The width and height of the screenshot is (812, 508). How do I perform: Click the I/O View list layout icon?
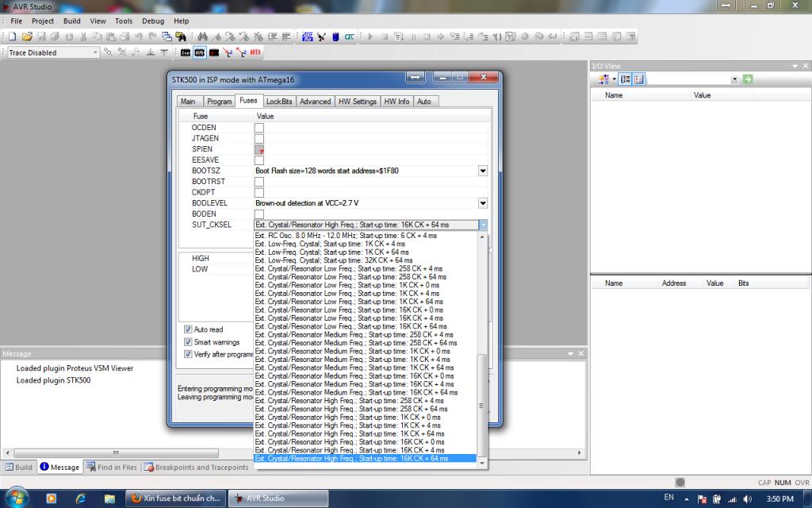(x=639, y=79)
